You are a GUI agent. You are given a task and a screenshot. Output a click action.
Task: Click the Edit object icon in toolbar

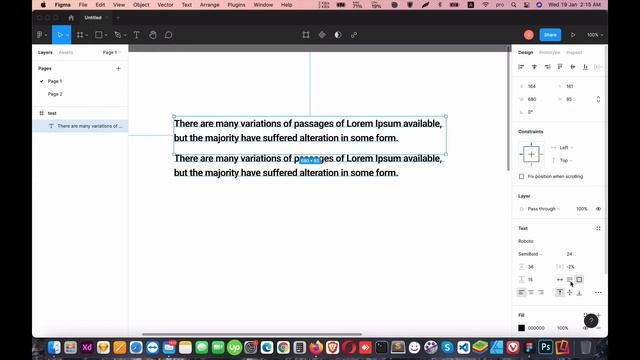tap(306, 35)
